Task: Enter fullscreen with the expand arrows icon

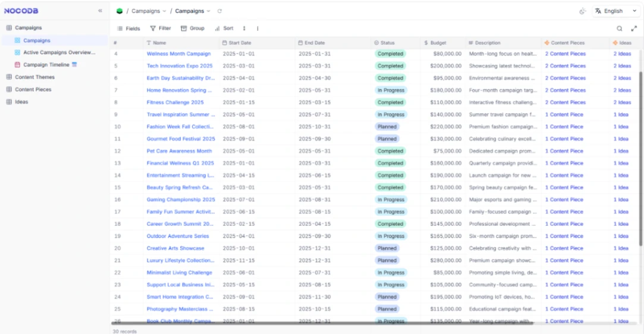Action: [633, 28]
